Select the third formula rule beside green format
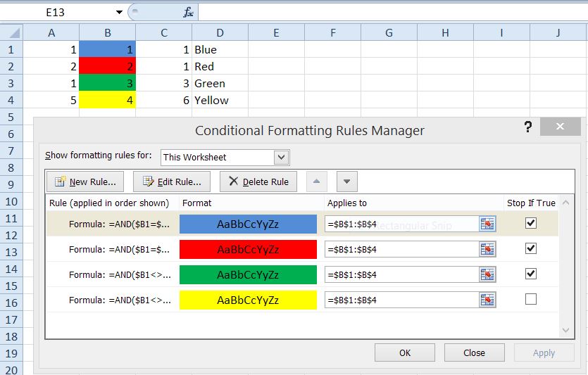 (x=120, y=274)
